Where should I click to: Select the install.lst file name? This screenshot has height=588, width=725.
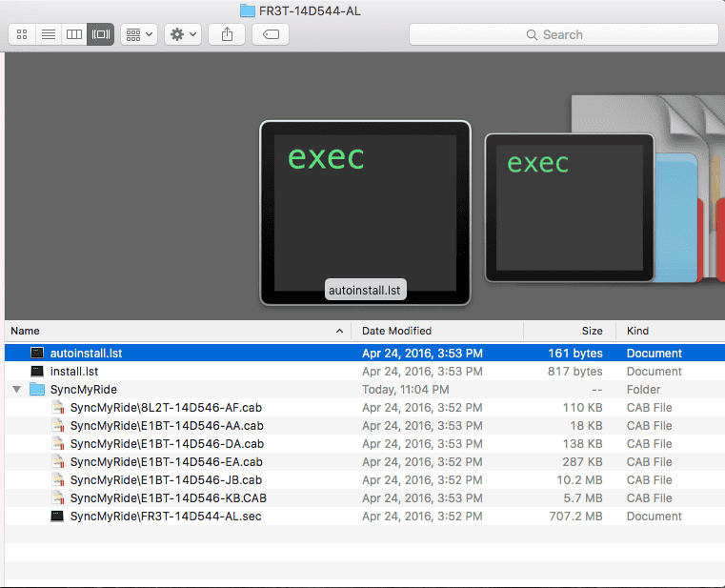pyautogui.click(x=74, y=372)
